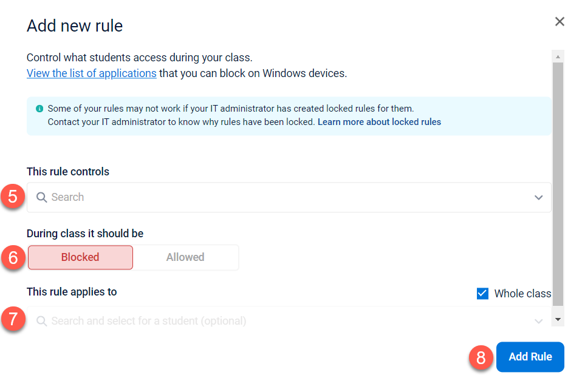Screen dimensions: 582x392
Task: Click the magnifier icon in the student search field
Action: [x=41, y=321]
